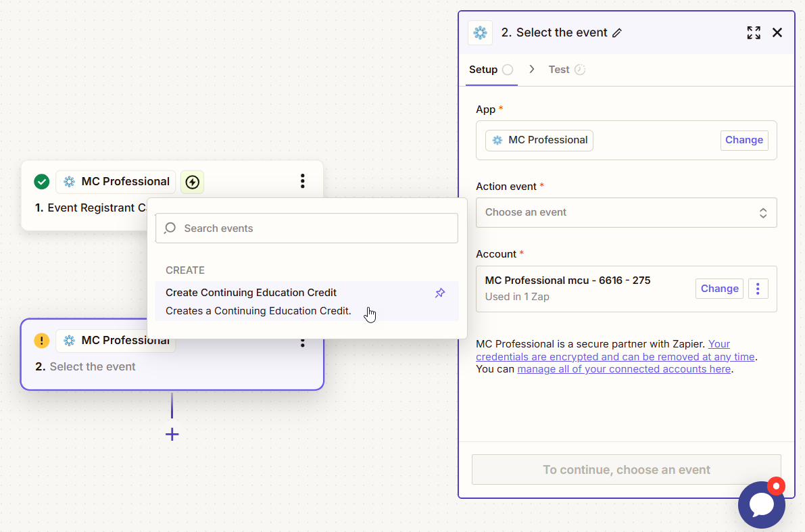Expand the side panel to full screen
The width and height of the screenshot is (805, 532).
(x=754, y=33)
